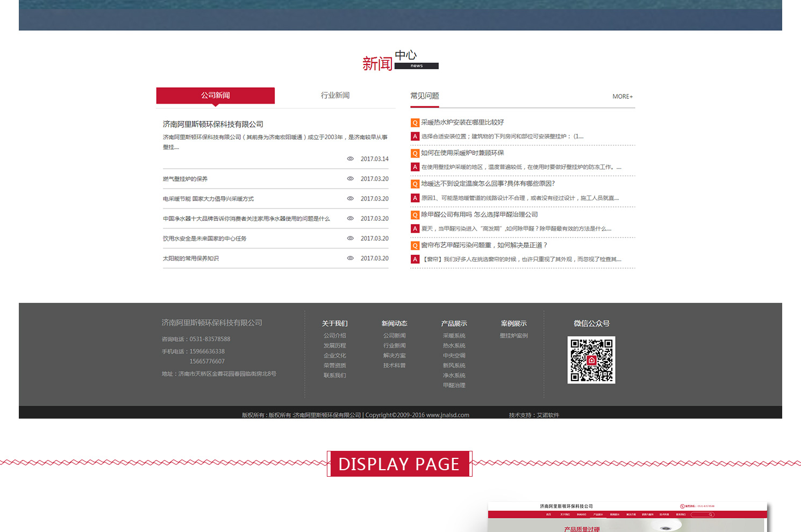Select the 公司新闻 tab
This screenshot has height=532, width=801.
[216, 96]
